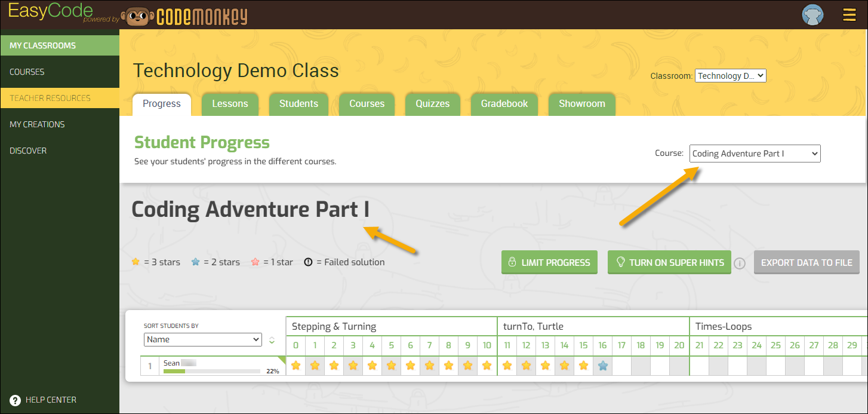Open the Sort Students By dropdown
Screen dimensions: 868x414
(x=202, y=339)
